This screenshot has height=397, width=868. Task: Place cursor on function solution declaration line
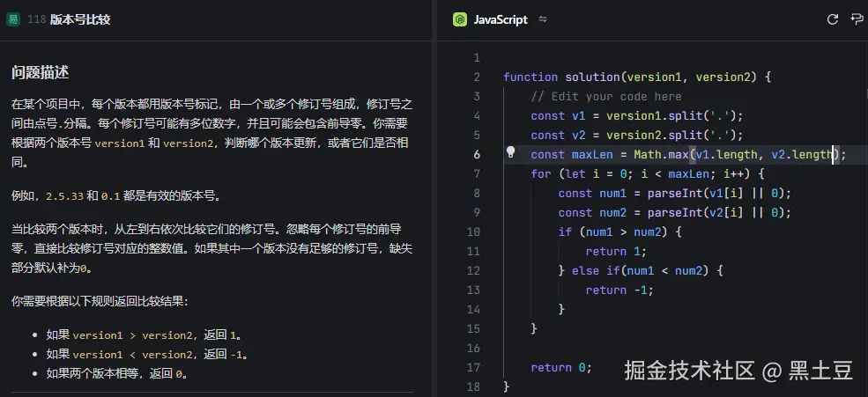(637, 77)
